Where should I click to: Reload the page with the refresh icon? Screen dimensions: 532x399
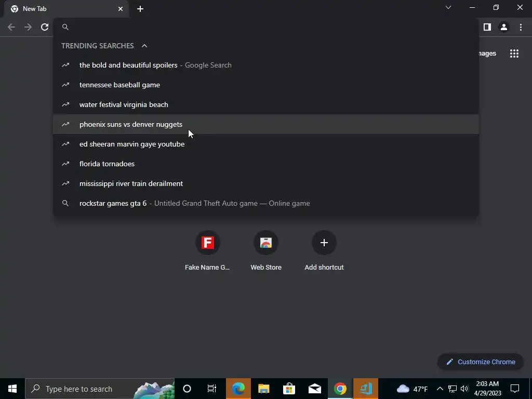tap(45, 27)
